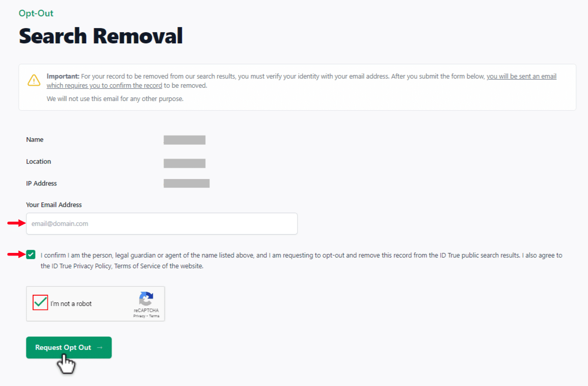
Task: Click the 'Important:' bold text
Action: click(x=63, y=76)
